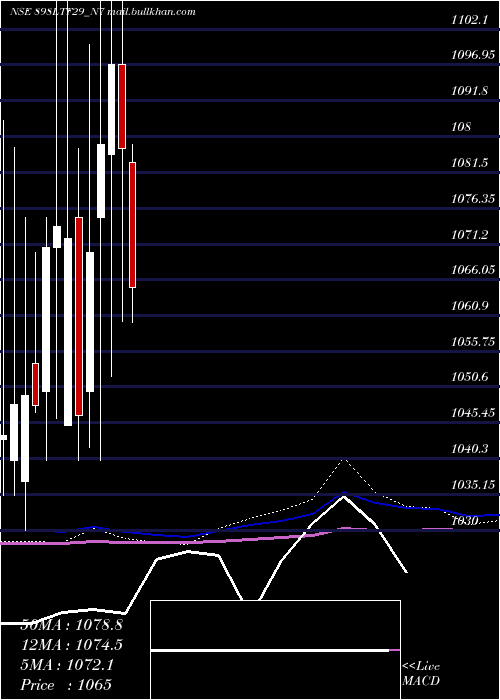Screen dimensions: 500x700
Task: Select the 1096.95 price axis label
Action: tap(473, 55)
